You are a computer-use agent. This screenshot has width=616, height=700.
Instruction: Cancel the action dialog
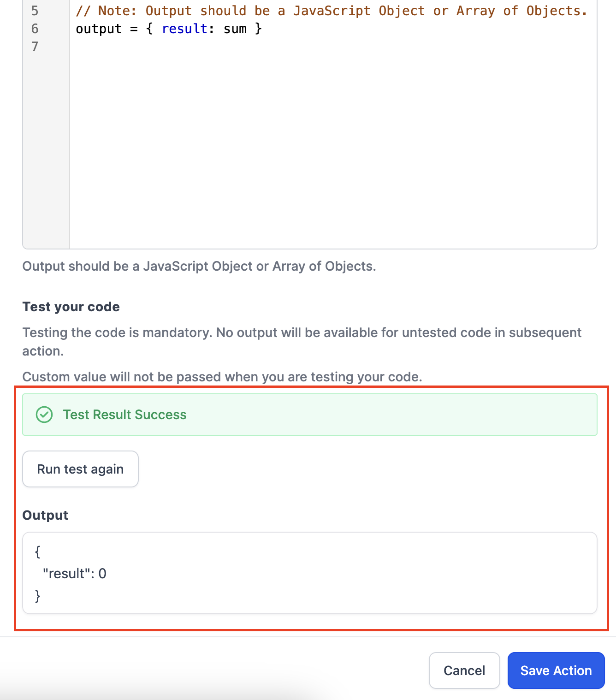(464, 670)
